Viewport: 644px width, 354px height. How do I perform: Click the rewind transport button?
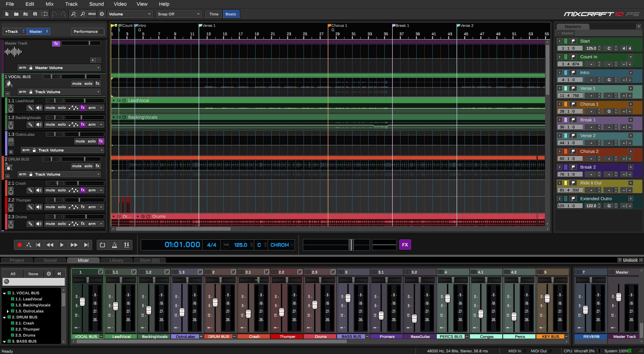[50, 245]
